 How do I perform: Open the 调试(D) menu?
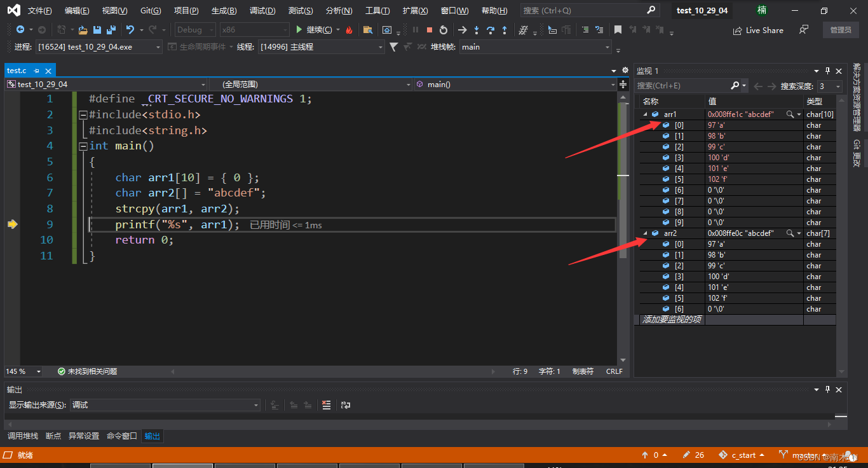pyautogui.click(x=262, y=11)
